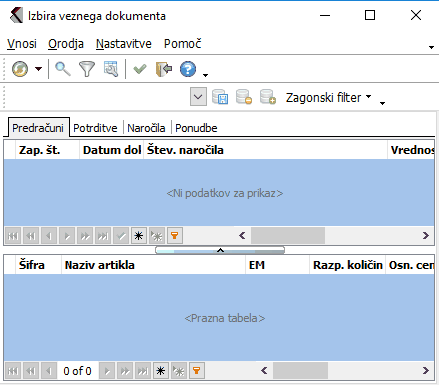This screenshot has width=439, height=385.
Task: Click the Razp. količin column header
Action: click(347, 265)
